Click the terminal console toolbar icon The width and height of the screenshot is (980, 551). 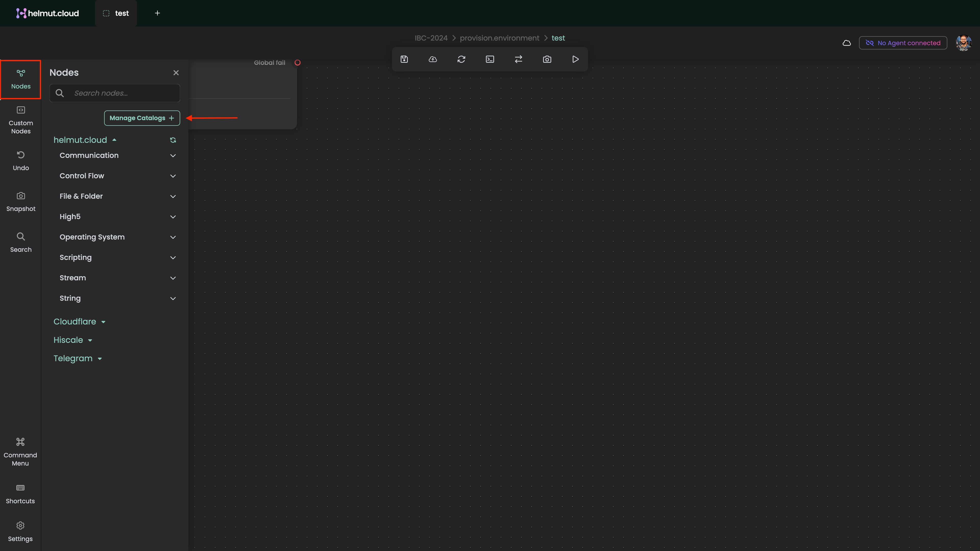pyautogui.click(x=490, y=59)
